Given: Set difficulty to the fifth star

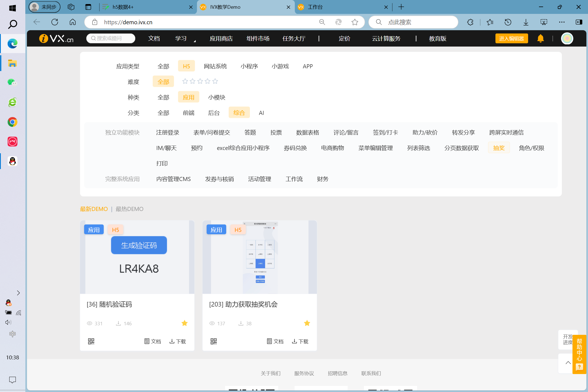Looking at the screenshot, I should pos(215,81).
